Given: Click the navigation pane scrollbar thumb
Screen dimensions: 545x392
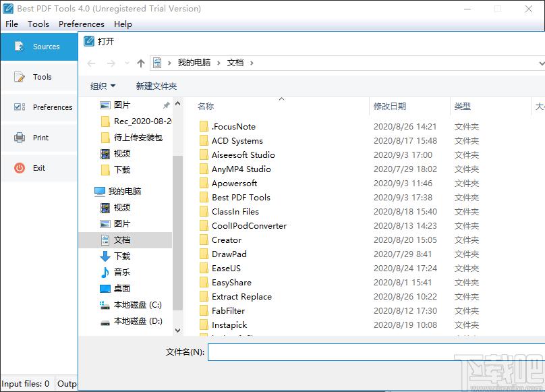Looking at the screenshot, I should 177,233.
